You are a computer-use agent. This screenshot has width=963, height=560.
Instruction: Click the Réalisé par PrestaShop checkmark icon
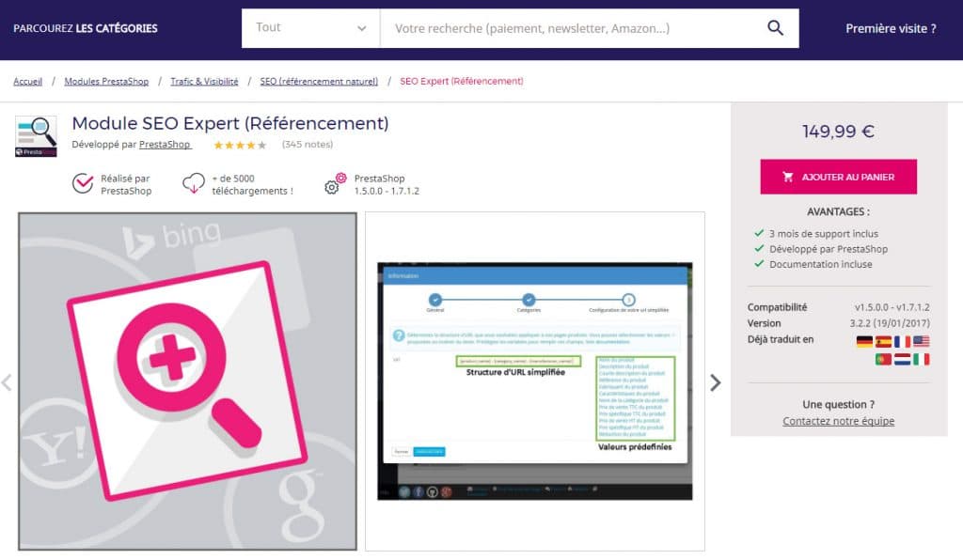click(83, 183)
